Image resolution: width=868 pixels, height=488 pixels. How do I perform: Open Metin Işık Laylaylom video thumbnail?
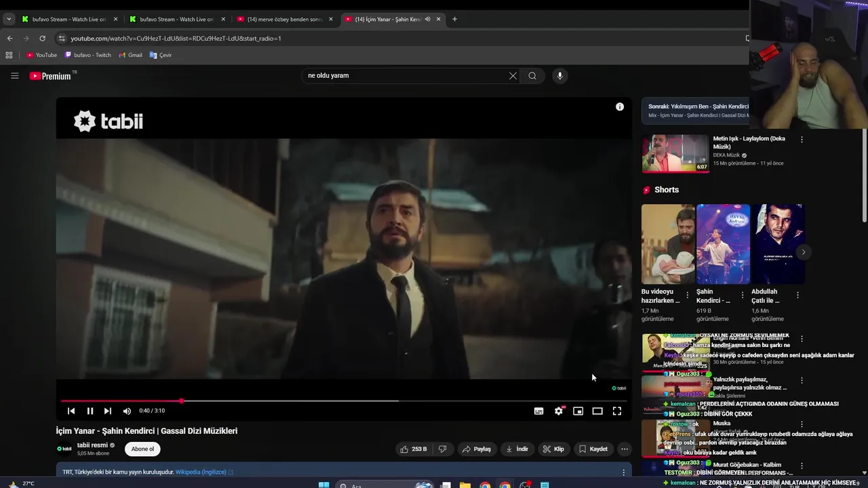tap(675, 153)
